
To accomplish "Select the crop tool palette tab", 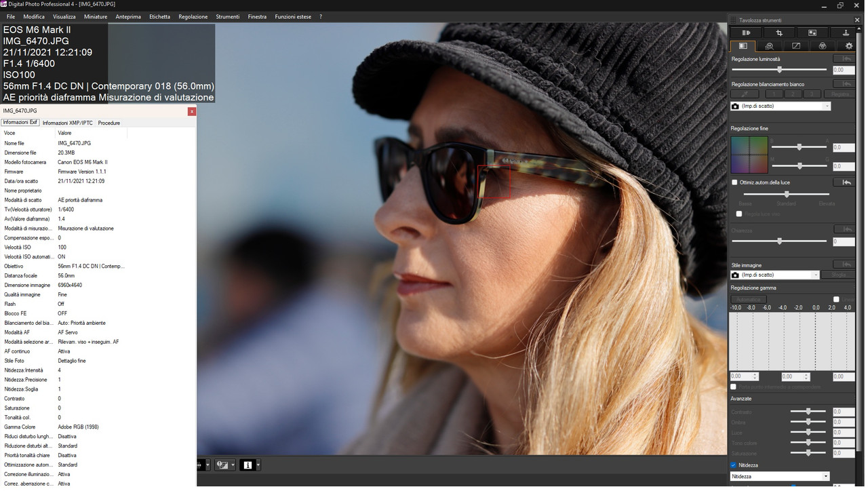I will (x=779, y=33).
